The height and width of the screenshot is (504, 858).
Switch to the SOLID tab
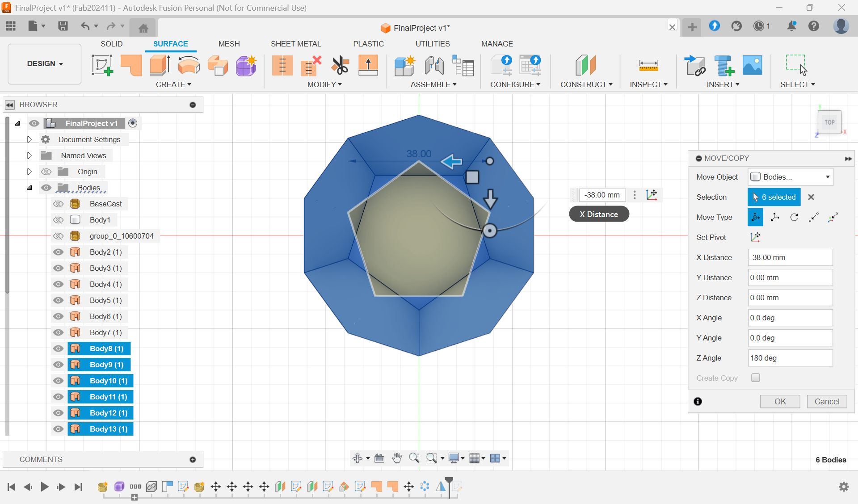[111, 44]
